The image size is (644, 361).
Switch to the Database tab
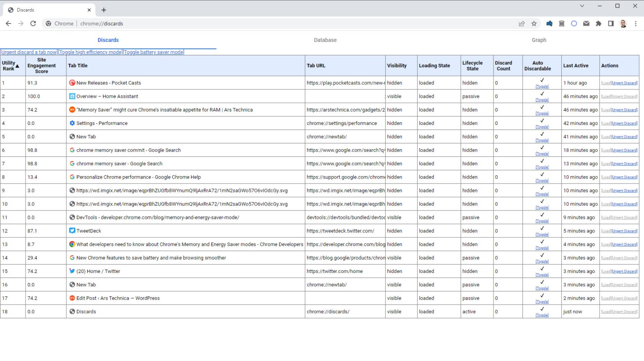coord(325,40)
